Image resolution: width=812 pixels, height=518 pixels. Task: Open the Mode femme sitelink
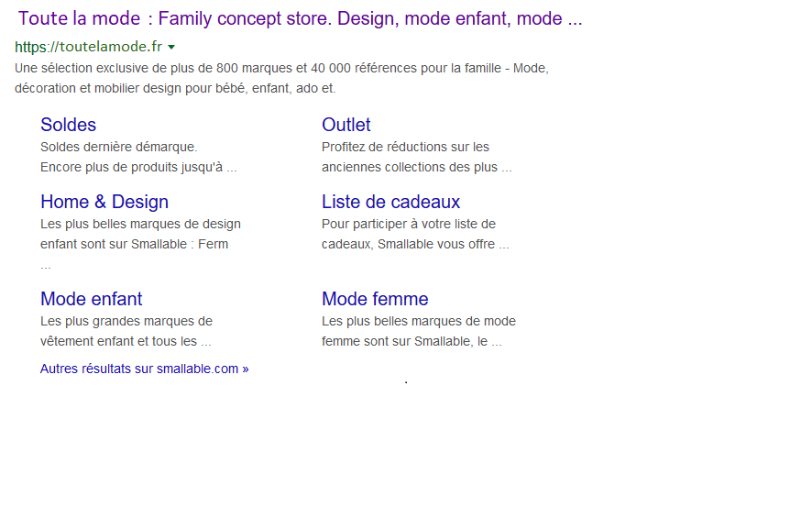click(x=375, y=299)
